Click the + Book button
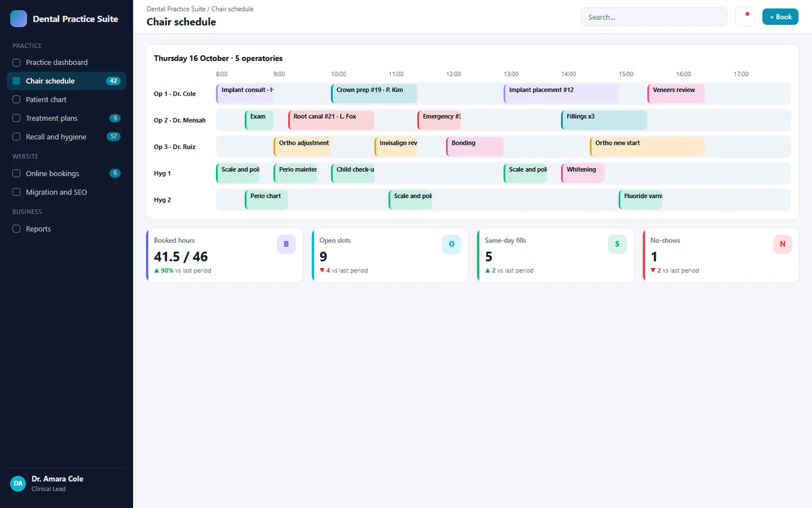The image size is (812, 508). point(780,17)
